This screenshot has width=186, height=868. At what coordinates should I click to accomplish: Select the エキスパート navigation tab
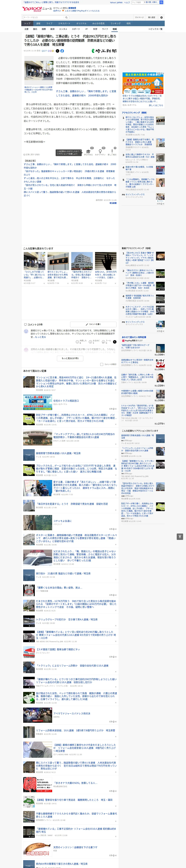pos(64,24)
